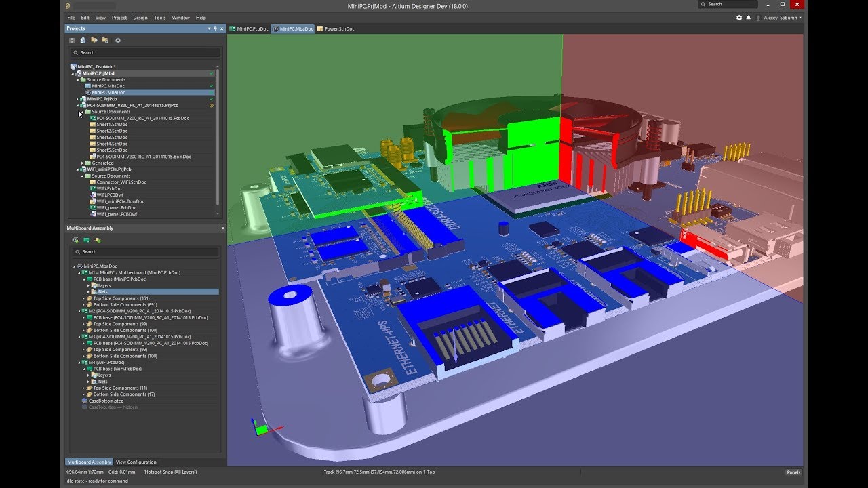Image resolution: width=868 pixels, height=488 pixels.
Task: Open the Help menu
Action: [x=201, y=18]
